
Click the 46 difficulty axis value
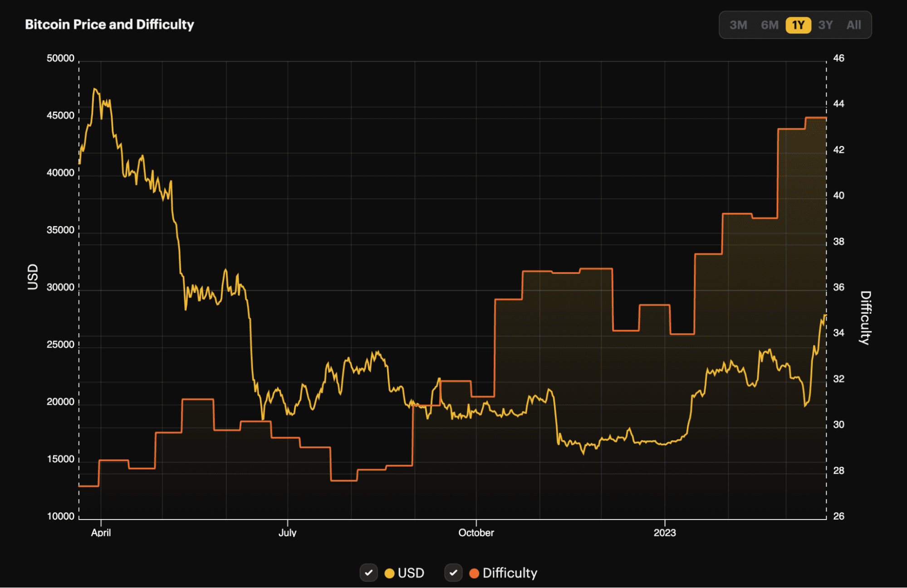(838, 58)
